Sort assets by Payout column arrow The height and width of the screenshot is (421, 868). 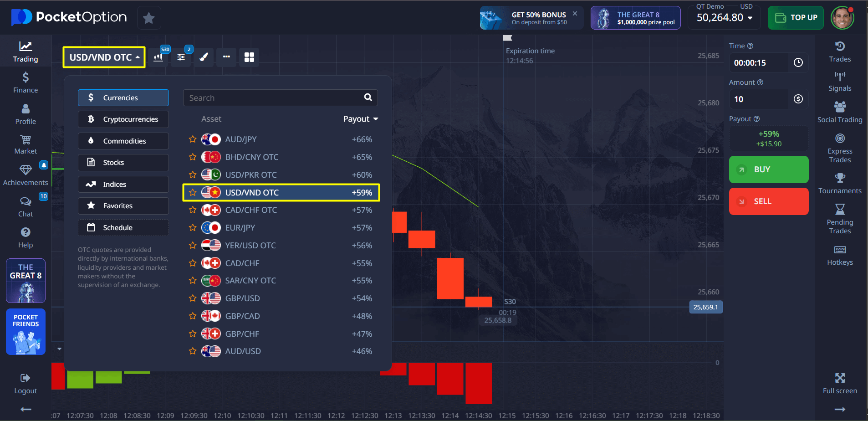coord(376,119)
